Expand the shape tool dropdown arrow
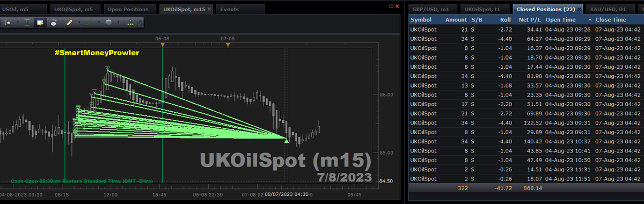This screenshot has width=644, height=204. pyautogui.click(x=118, y=23)
